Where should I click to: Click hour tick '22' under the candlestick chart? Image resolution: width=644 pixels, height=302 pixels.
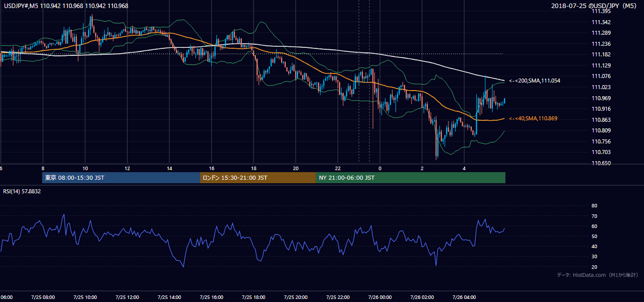[x=338, y=168]
